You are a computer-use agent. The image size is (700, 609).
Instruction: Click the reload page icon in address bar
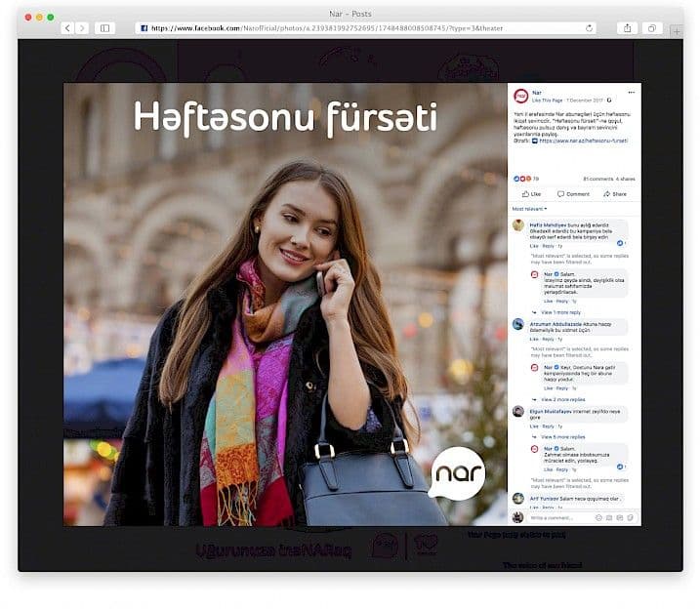pos(589,28)
